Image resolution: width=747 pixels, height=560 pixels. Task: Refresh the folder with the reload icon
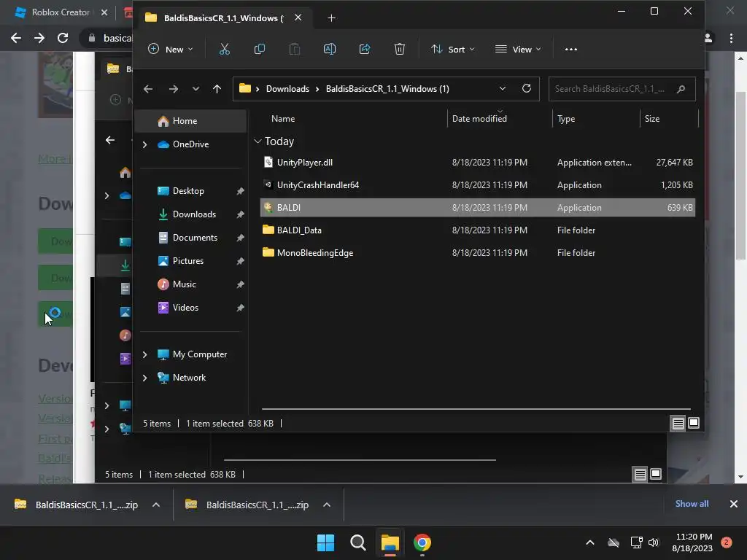[x=527, y=88]
